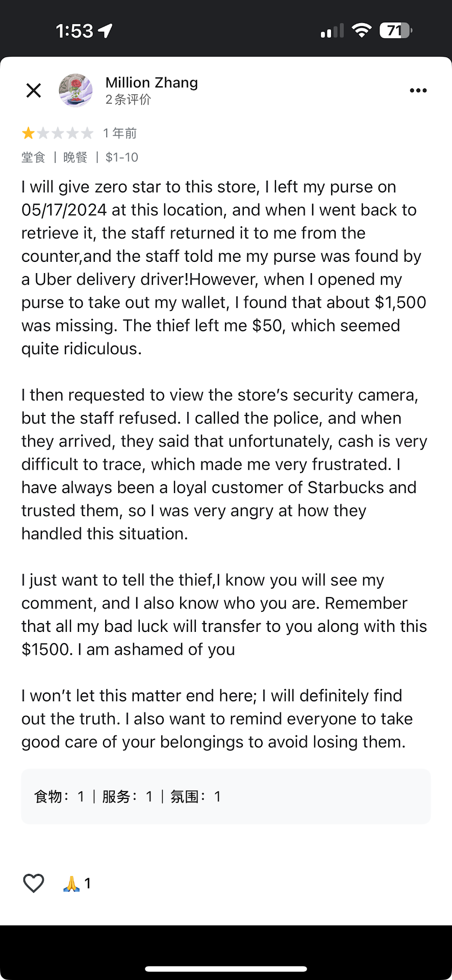Tap the 堂食 dine-in tag

[x=34, y=157]
